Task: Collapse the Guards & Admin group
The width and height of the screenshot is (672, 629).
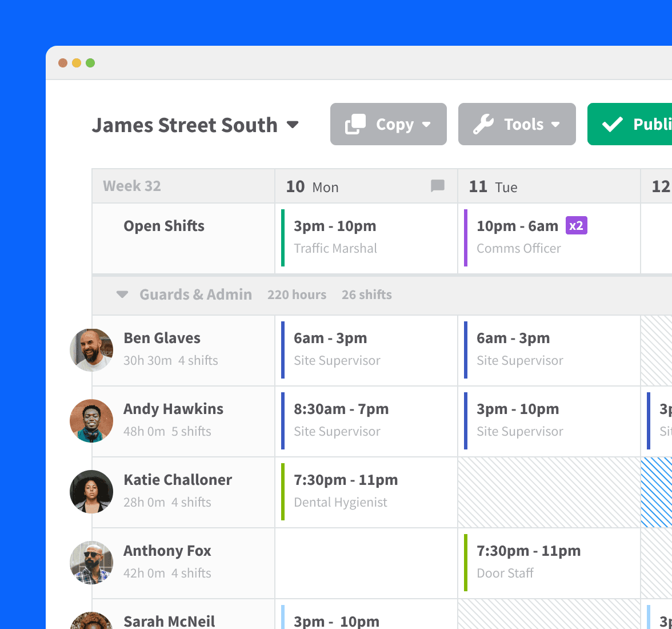Action: (x=122, y=294)
